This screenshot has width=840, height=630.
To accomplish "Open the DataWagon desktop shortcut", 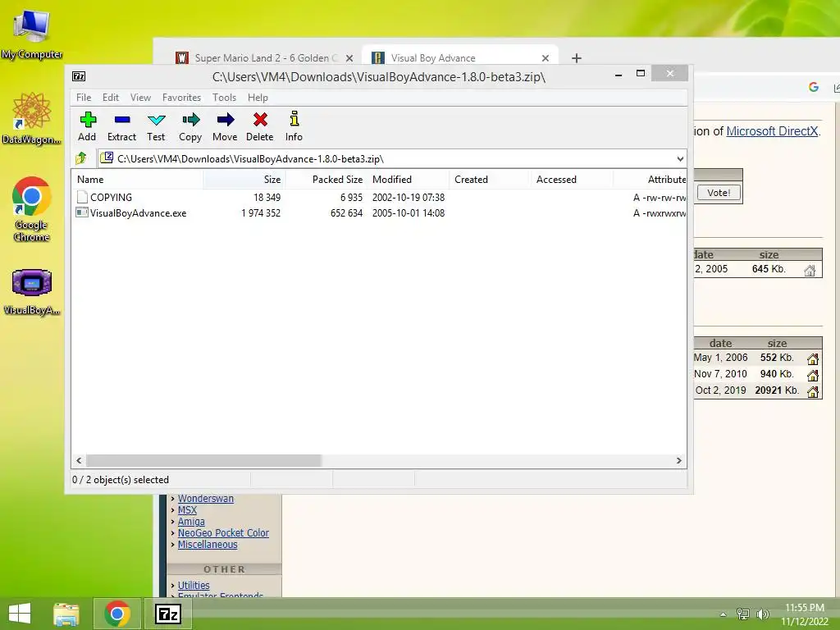I will [32, 119].
